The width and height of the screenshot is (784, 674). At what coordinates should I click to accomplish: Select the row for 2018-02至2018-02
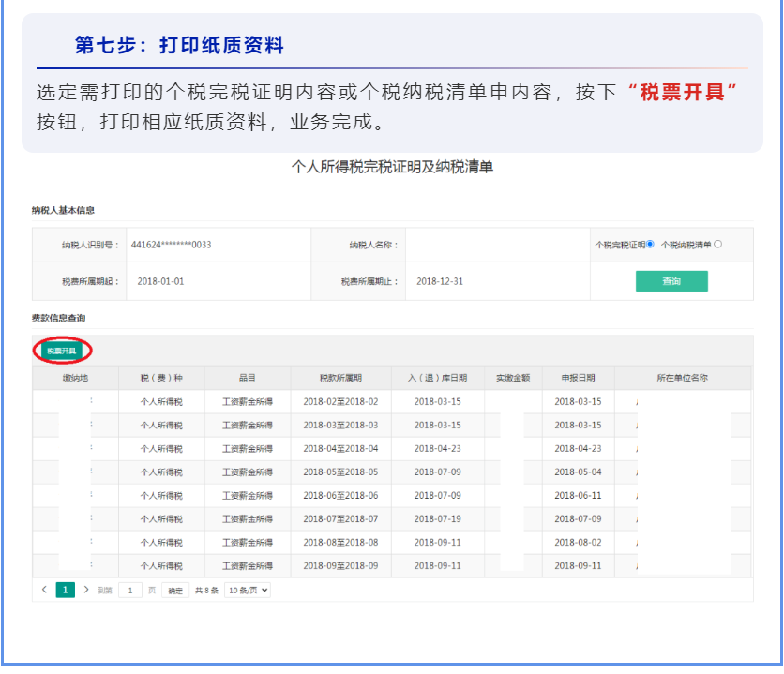(x=340, y=401)
